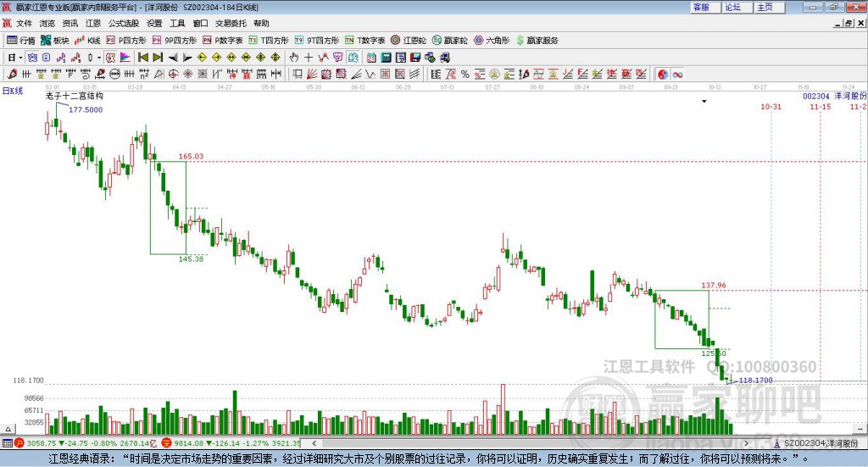The width and height of the screenshot is (868, 467).
Task: Open the 公式选股 menu
Action: (124, 23)
